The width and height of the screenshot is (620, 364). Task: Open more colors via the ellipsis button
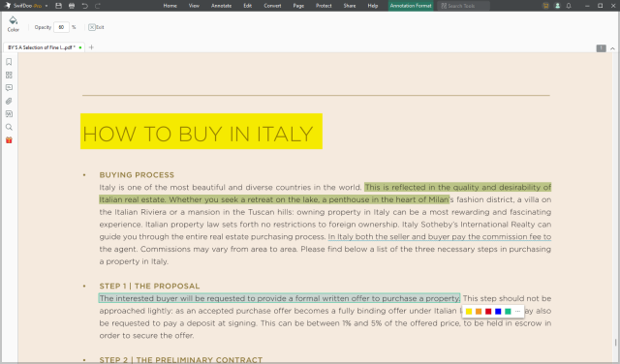tap(517, 312)
